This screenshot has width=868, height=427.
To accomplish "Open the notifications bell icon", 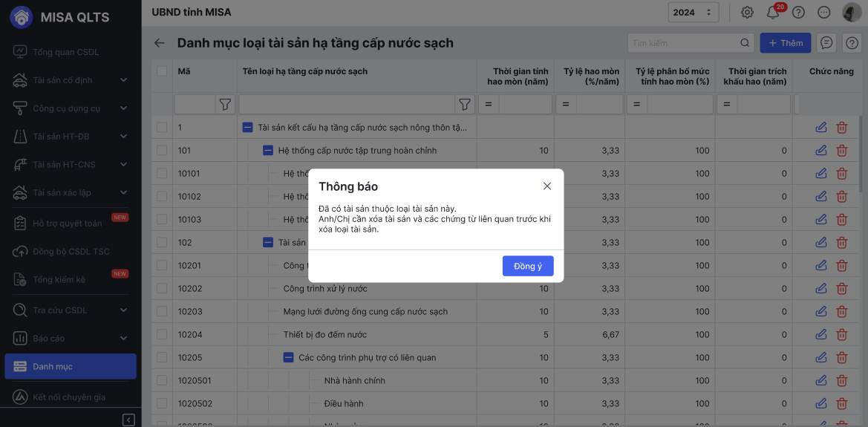I will pos(773,13).
